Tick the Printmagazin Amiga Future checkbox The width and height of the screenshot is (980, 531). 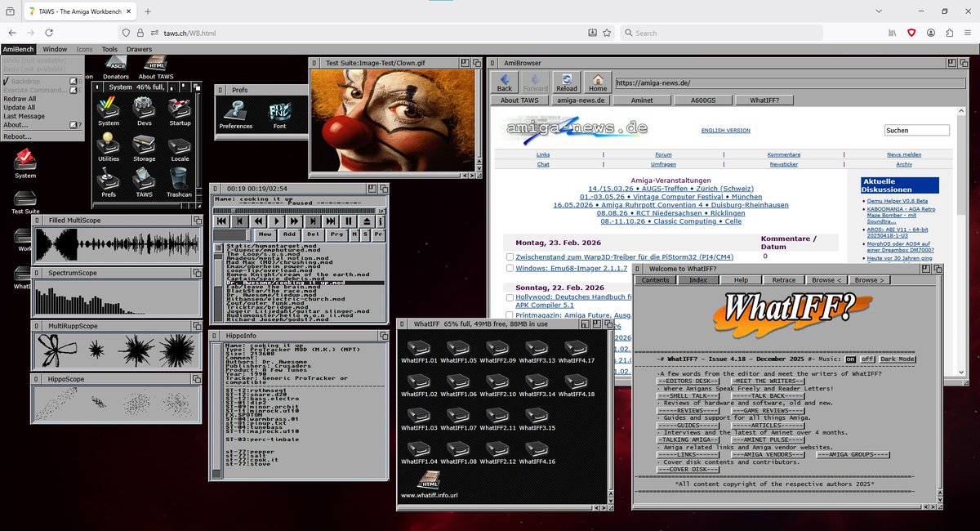(x=510, y=315)
